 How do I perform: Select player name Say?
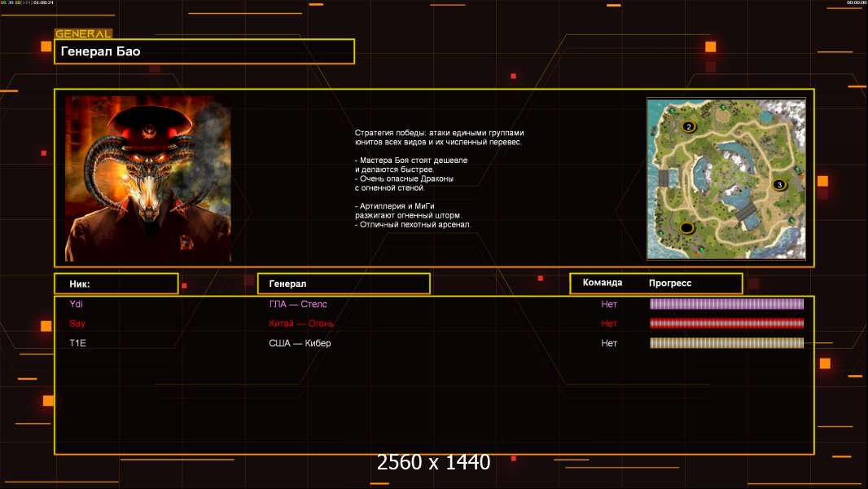[77, 324]
